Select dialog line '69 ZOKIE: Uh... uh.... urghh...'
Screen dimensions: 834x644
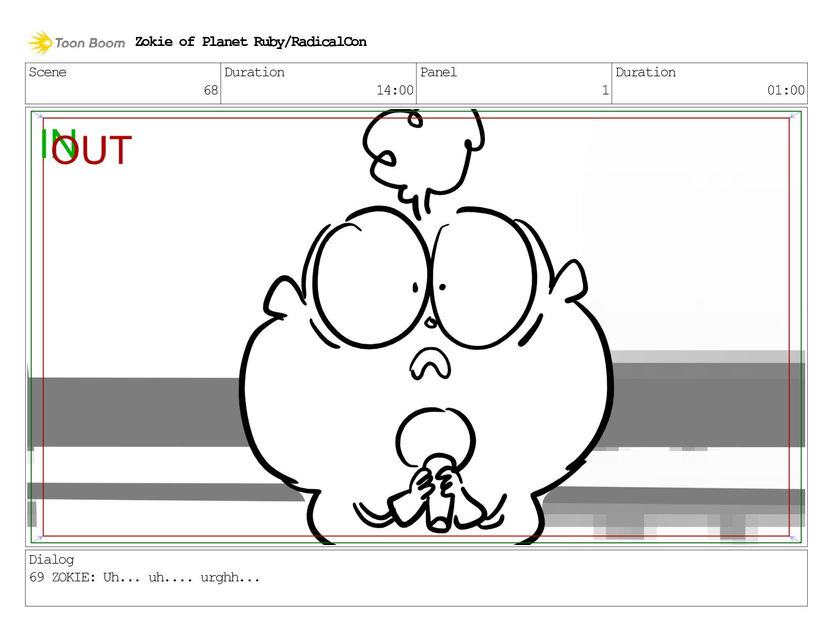coord(145,577)
